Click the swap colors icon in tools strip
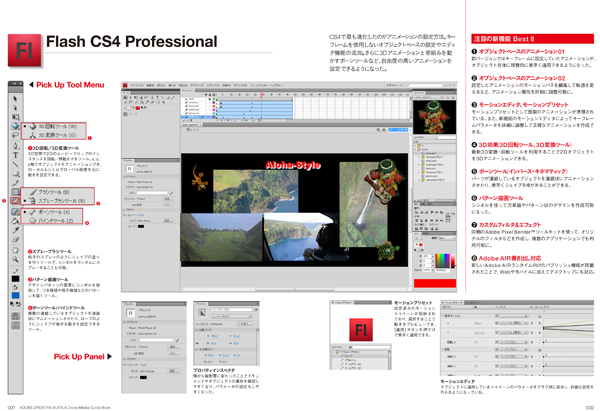 pos(18,304)
